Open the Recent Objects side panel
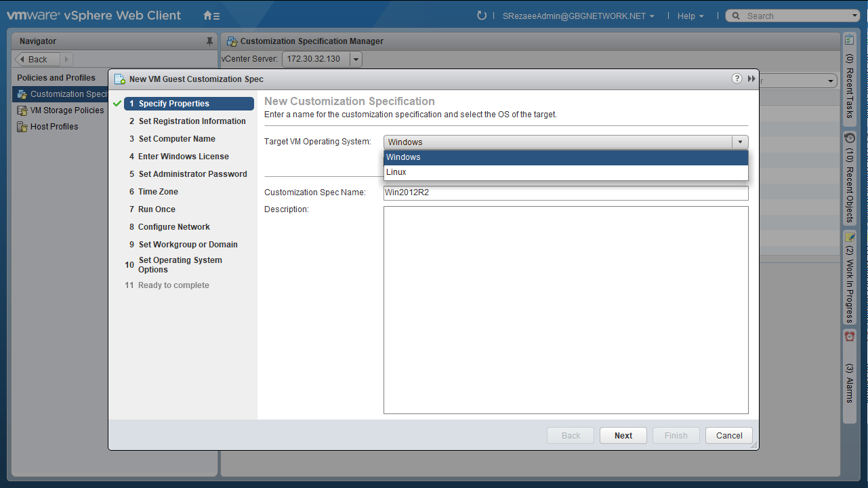868x488 pixels. click(x=849, y=178)
